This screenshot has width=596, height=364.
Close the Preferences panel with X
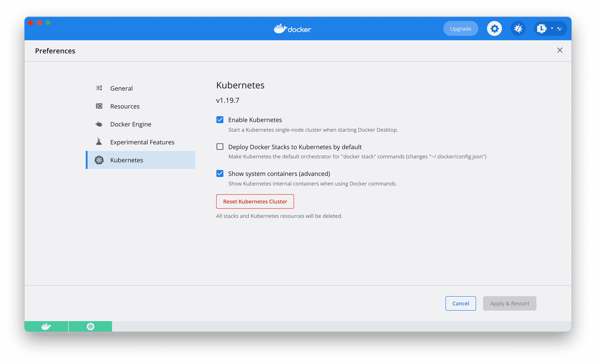point(559,50)
